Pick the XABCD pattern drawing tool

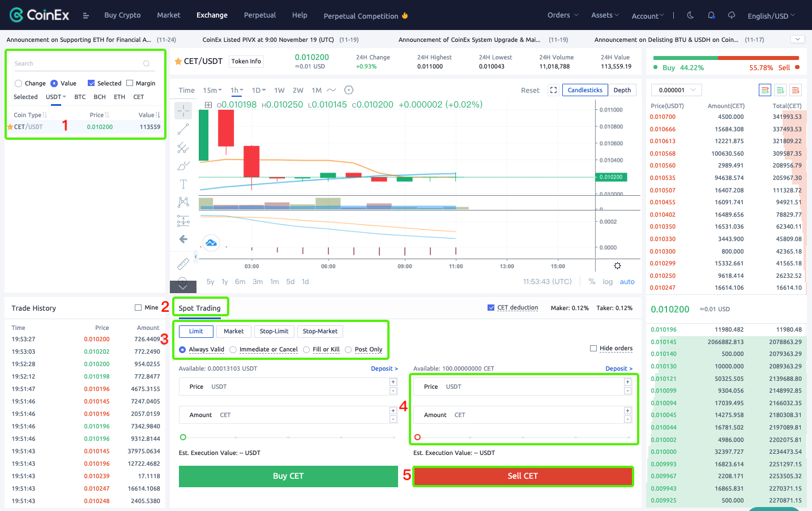coord(183,202)
